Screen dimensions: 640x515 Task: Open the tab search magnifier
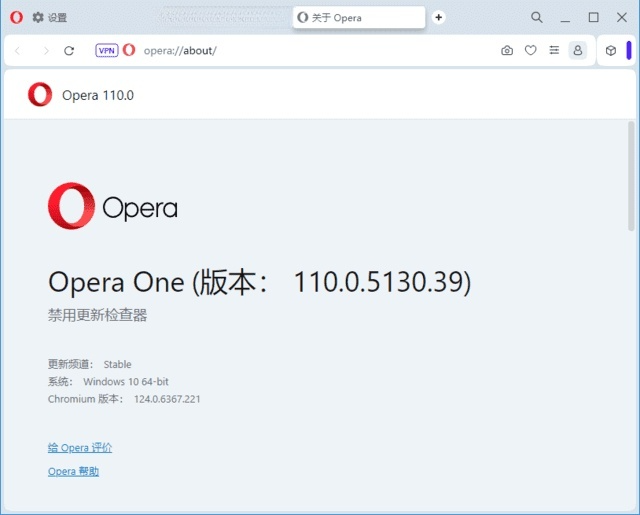coord(537,18)
